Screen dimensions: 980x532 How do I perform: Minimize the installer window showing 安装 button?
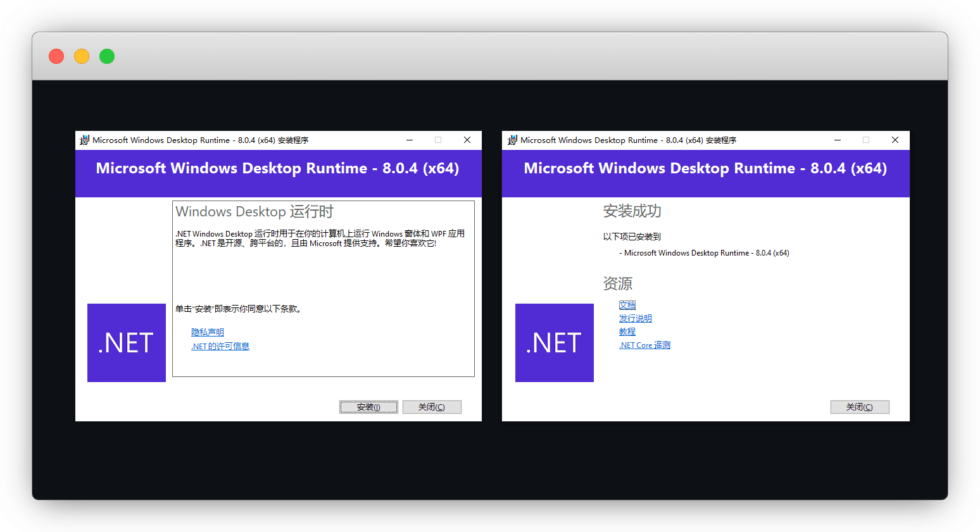410,140
